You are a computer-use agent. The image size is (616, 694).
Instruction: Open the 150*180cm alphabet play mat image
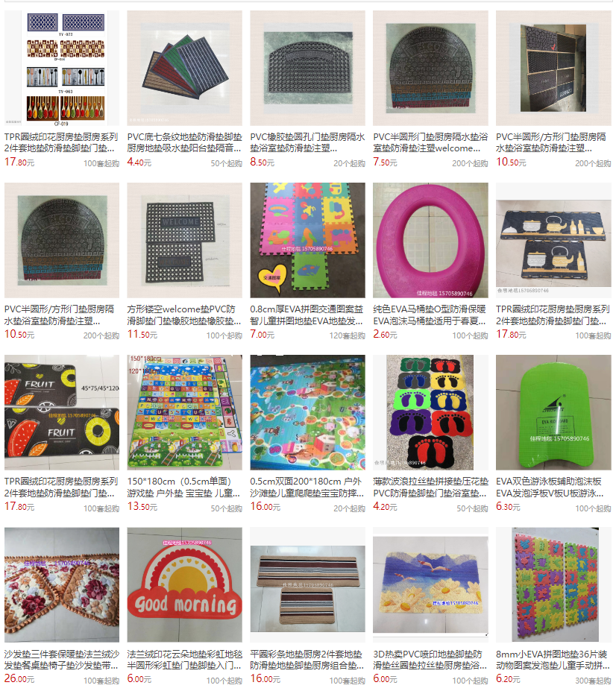coord(185,412)
